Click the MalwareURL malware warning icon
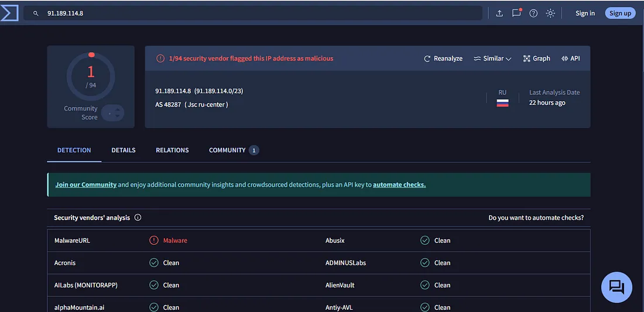 click(153, 241)
